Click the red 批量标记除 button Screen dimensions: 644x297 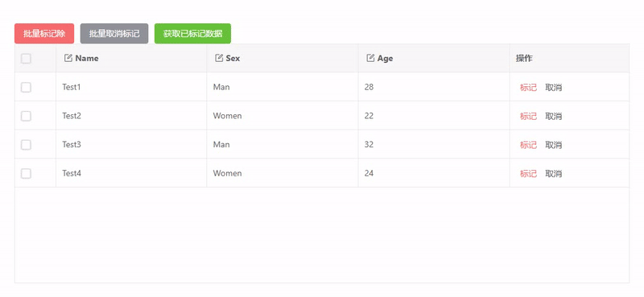(44, 33)
